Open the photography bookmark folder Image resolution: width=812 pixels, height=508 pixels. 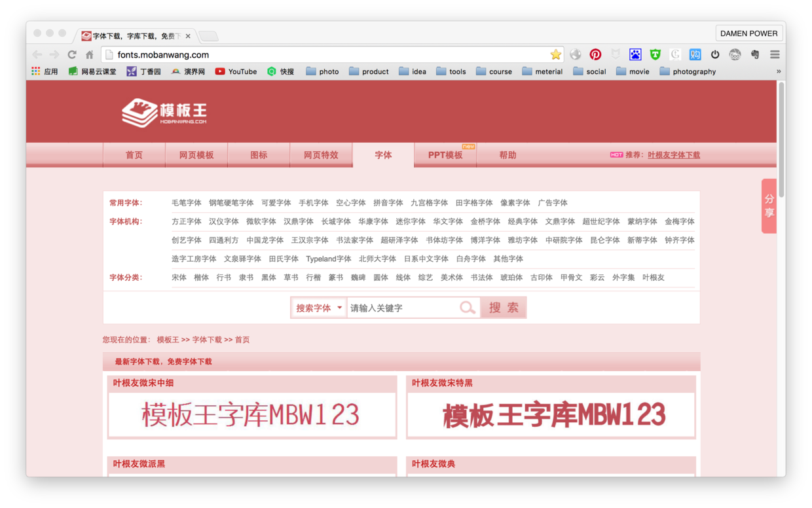688,71
